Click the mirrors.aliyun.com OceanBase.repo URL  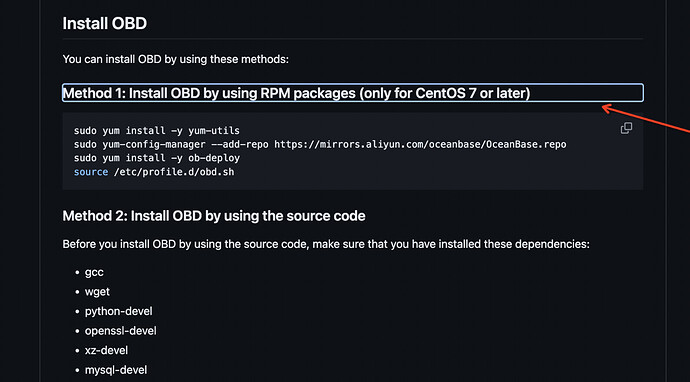click(x=420, y=144)
